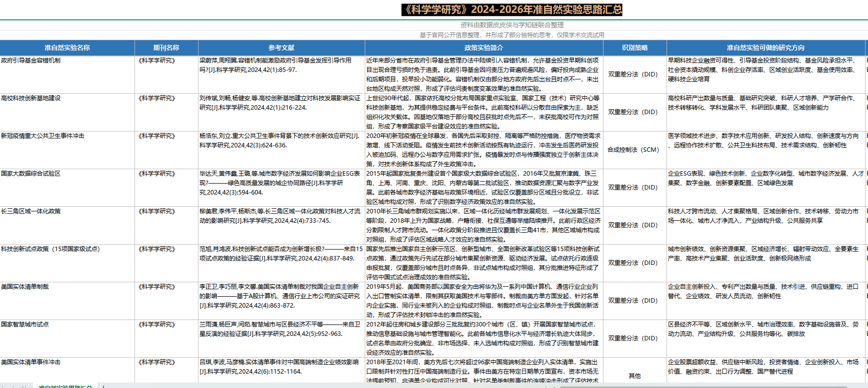Click the policy summary starting 2020年初新冠疫情在全球暴发
Screen dimensions: 868x388
(x=484, y=150)
